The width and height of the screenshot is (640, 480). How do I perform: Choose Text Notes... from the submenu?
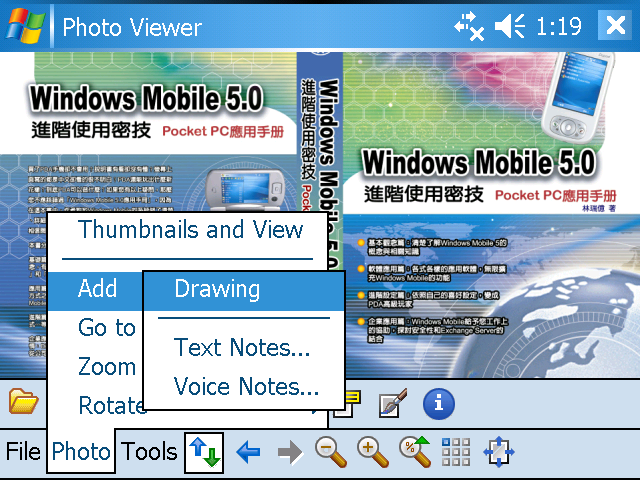[x=244, y=348]
